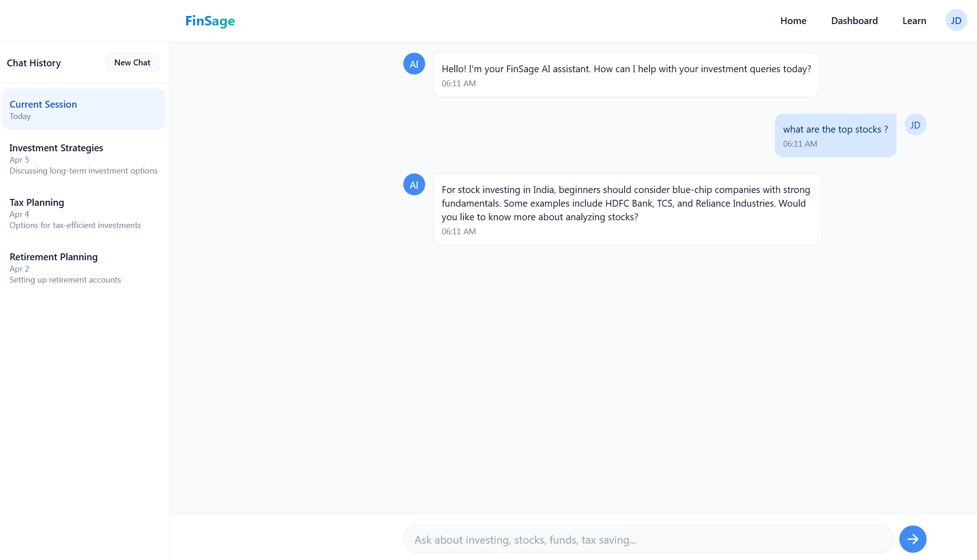Open the Dashboard nav item
Screen dimensions: 977x560
click(x=854, y=21)
